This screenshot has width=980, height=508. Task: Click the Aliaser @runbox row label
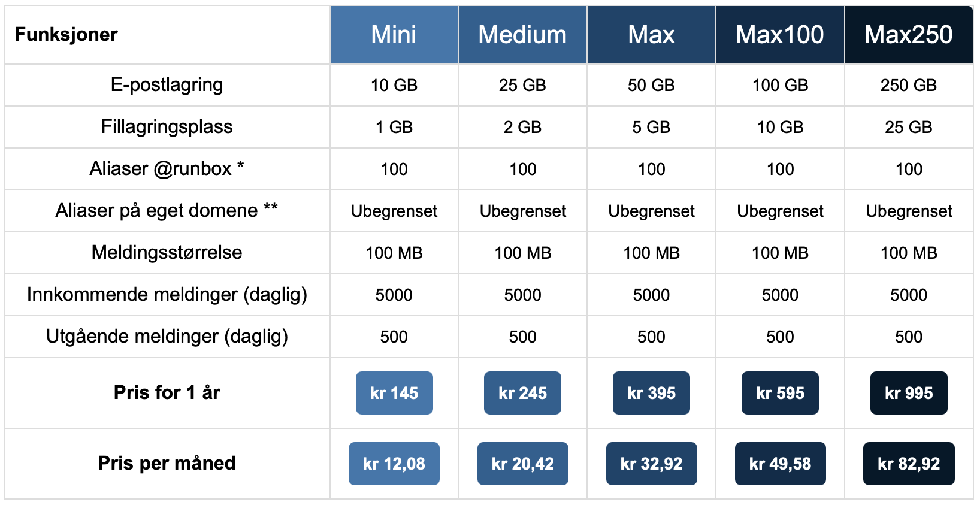(167, 169)
